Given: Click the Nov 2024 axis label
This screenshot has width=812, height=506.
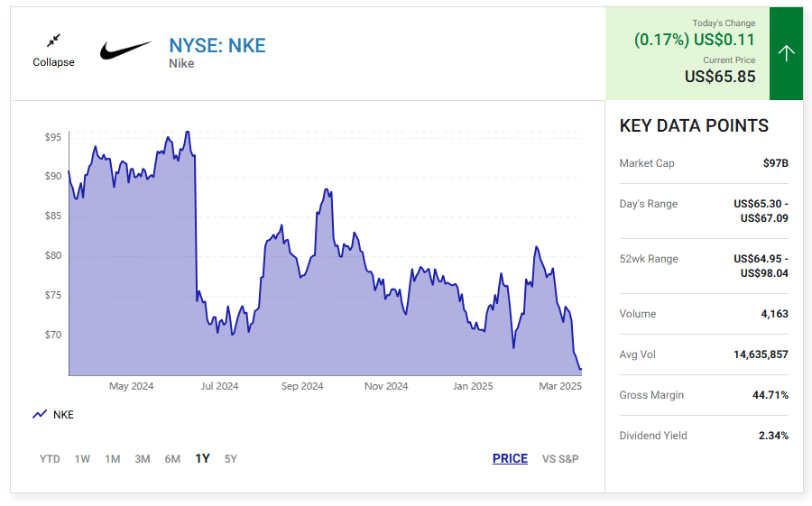Looking at the screenshot, I should 386,386.
